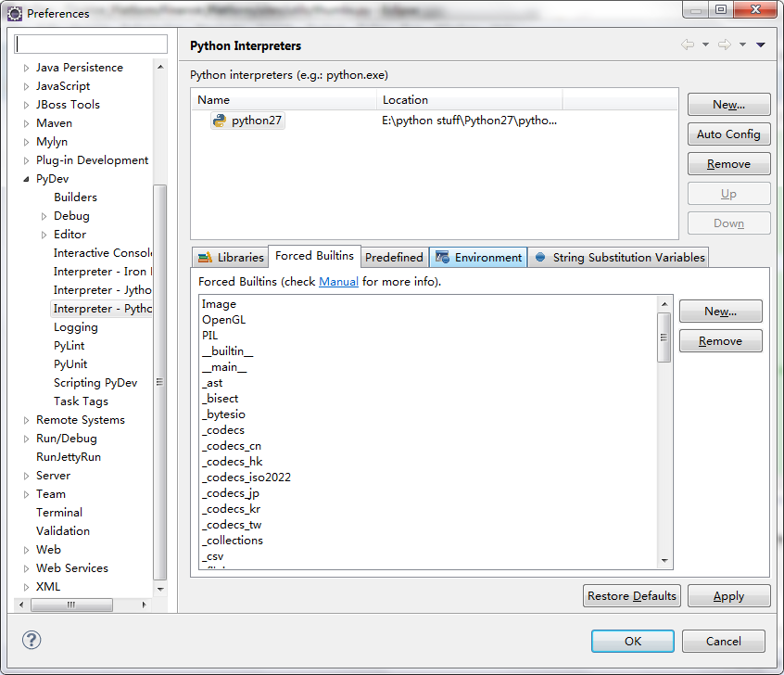Click the Forced Builtins list scrollbar thumb
The image size is (784, 675).
coord(664,337)
